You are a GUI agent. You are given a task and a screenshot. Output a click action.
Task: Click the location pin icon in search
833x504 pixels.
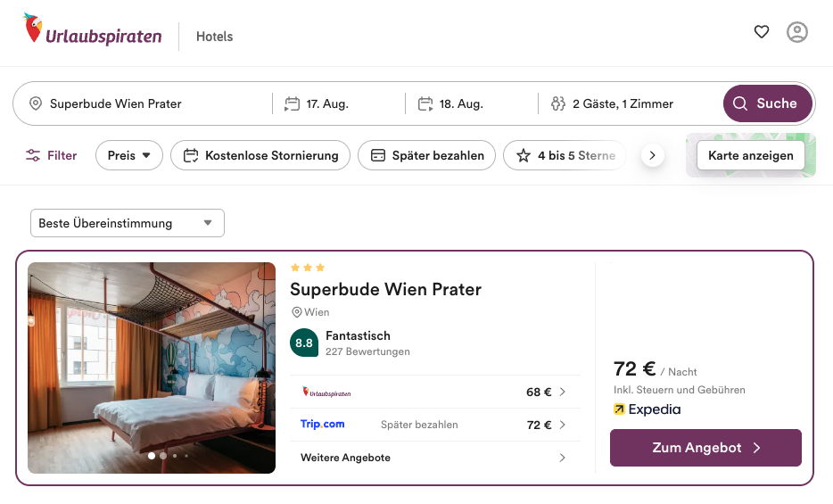pos(36,103)
